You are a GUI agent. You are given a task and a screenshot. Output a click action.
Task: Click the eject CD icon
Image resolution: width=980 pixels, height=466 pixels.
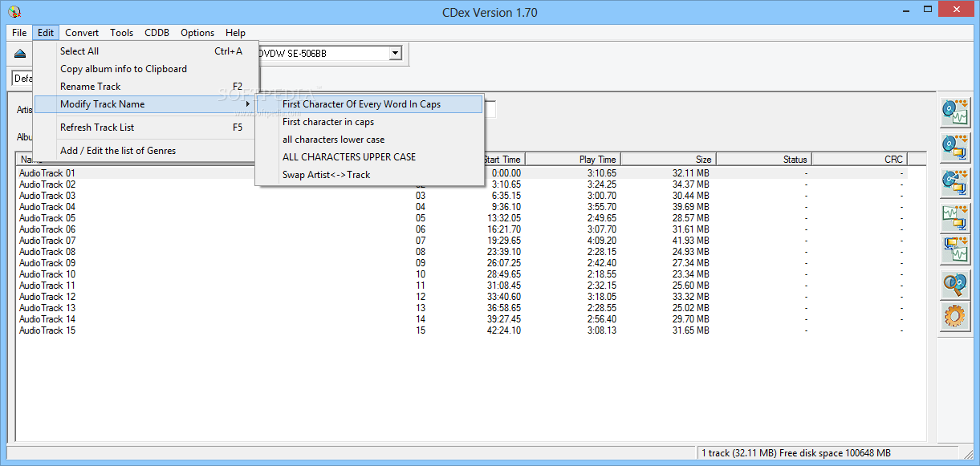[x=20, y=54]
